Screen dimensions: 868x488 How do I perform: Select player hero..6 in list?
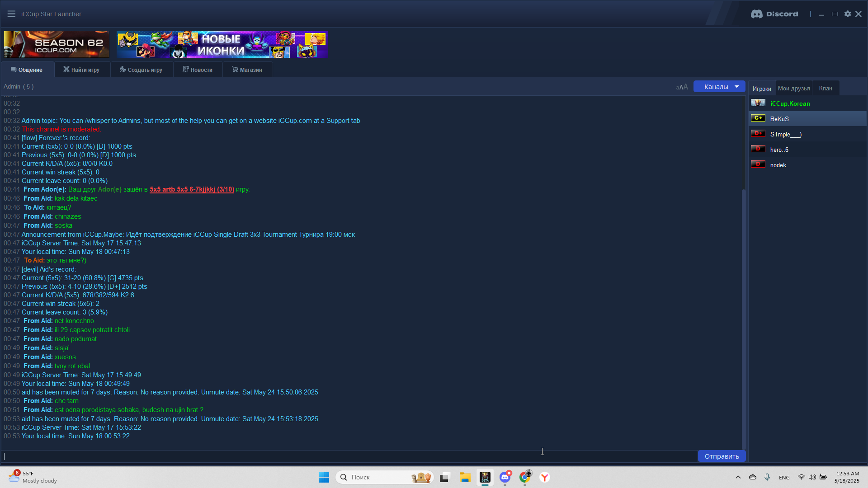tap(807, 150)
